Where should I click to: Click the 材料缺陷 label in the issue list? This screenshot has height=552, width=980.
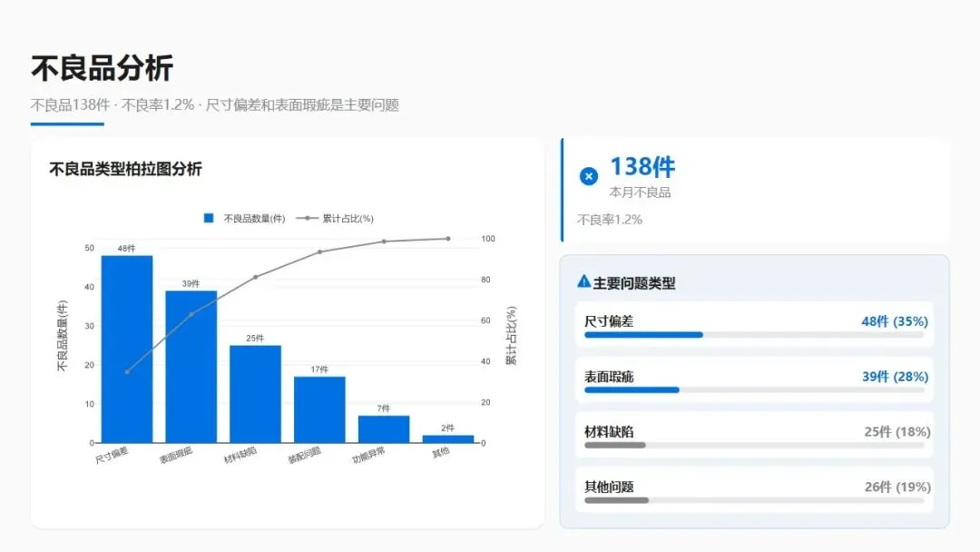coord(609,431)
